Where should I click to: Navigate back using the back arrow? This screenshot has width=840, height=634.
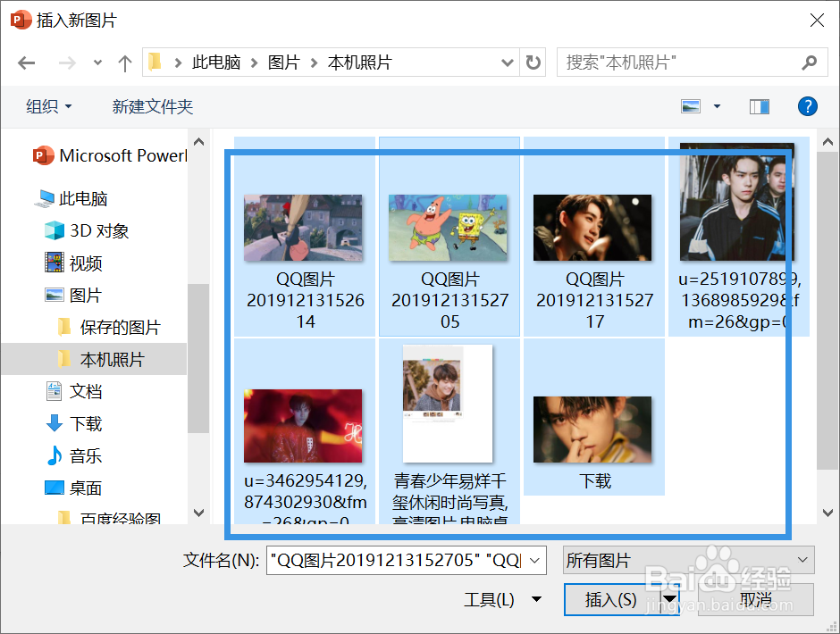tap(26, 63)
